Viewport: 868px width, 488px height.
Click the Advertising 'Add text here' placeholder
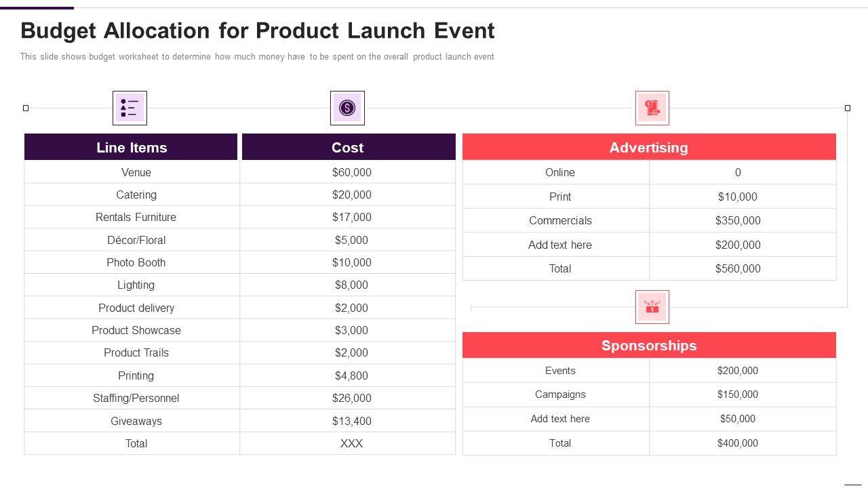click(559, 245)
